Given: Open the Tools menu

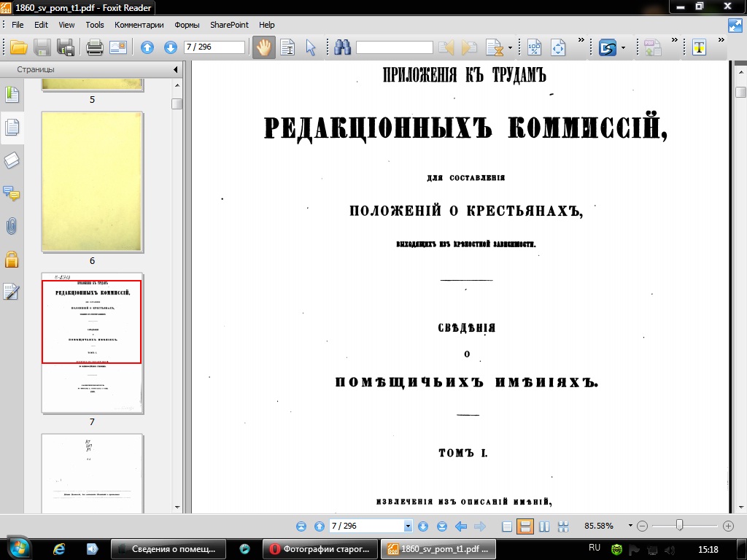Looking at the screenshot, I should pyautogui.click(x=95, y=25).
